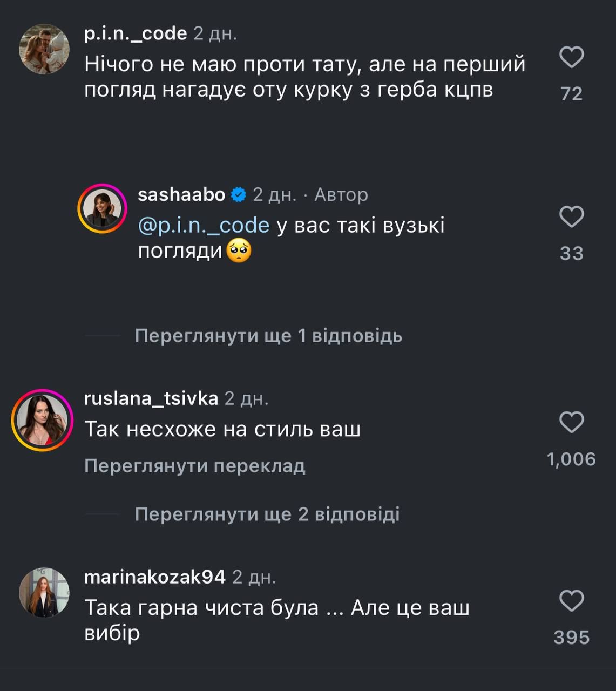Open the @p.i.n._code mention link
The image size is (616, 691).
pos(202,226)
